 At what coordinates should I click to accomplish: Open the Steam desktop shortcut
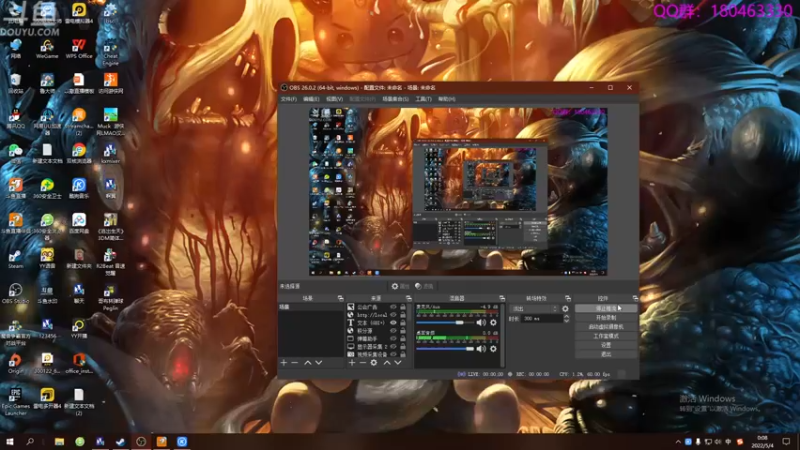[15, 259]
